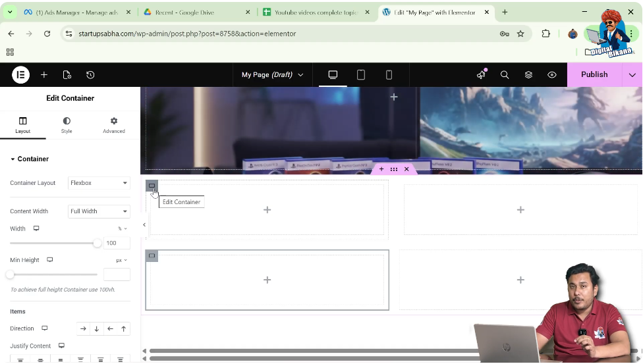The width and height of the screenshot is (643, 364).
Task: Switch to Mobile responsive view
Action: coord(389,75)
